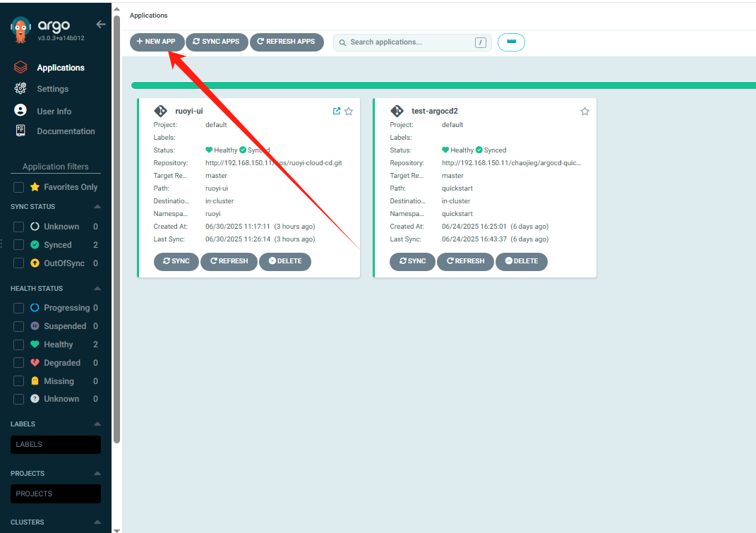
Task: Click the sync Unknown circle icon
Action: click(x=35, y=226)
